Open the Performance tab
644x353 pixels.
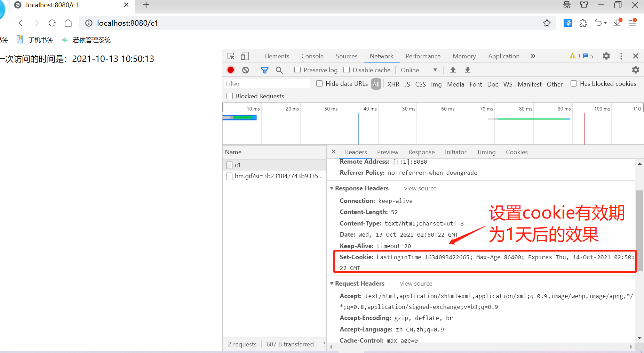coord(423,56)
